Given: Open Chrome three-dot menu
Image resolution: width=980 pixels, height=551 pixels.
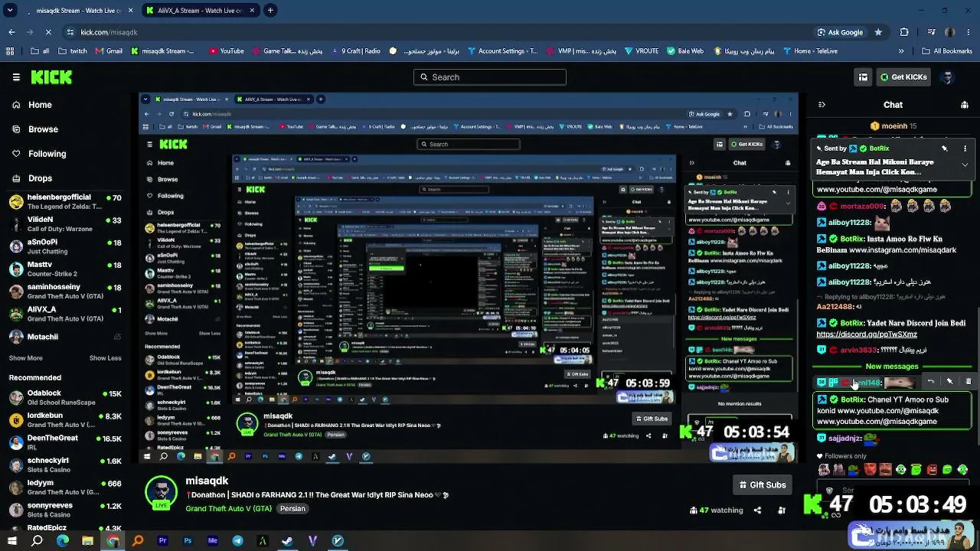Looking at the screenshot, I should [969, 32].
